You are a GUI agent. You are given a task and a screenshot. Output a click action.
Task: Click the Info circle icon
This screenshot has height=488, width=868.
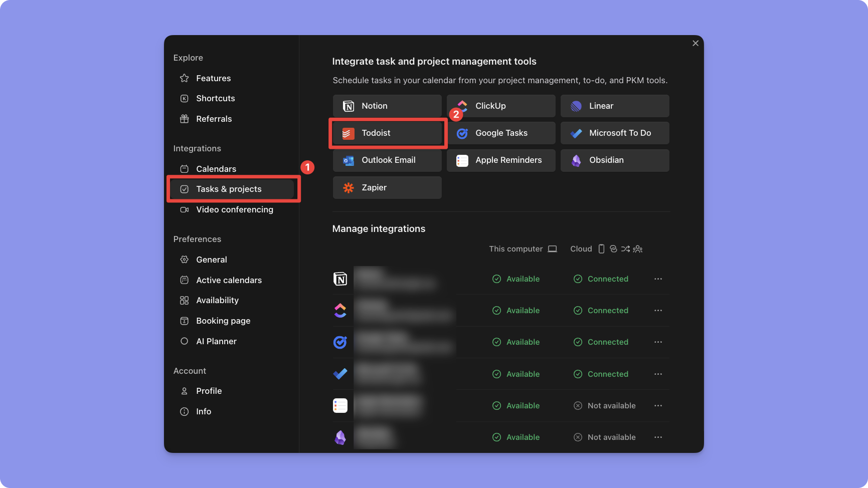click(x=185, y=411)
